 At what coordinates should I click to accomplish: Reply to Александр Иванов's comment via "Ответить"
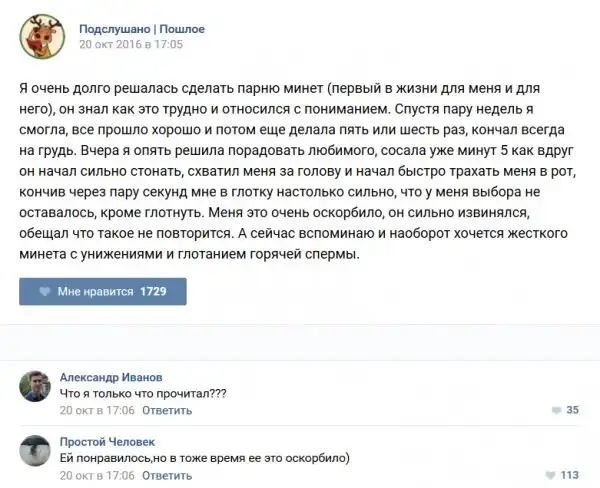click(x=166, y=410)
